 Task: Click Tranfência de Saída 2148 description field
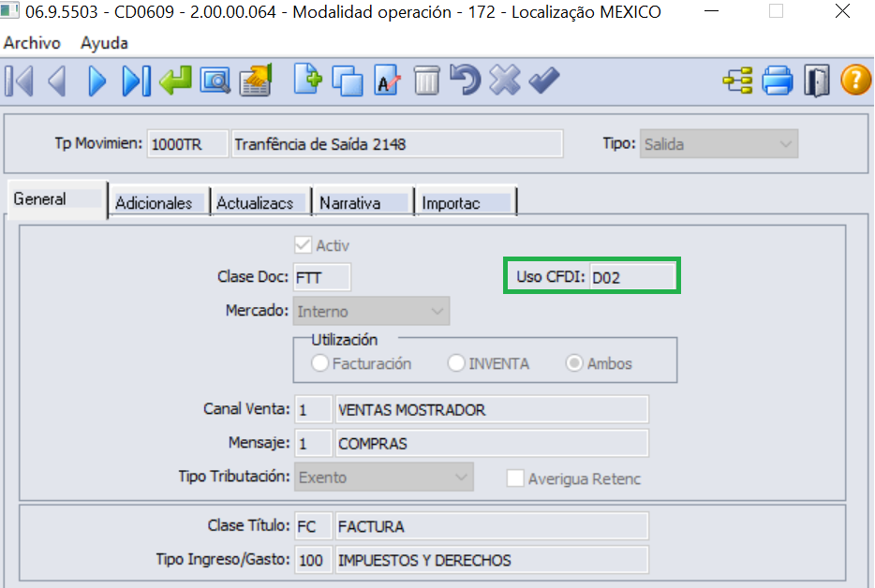tap(397, 144)
